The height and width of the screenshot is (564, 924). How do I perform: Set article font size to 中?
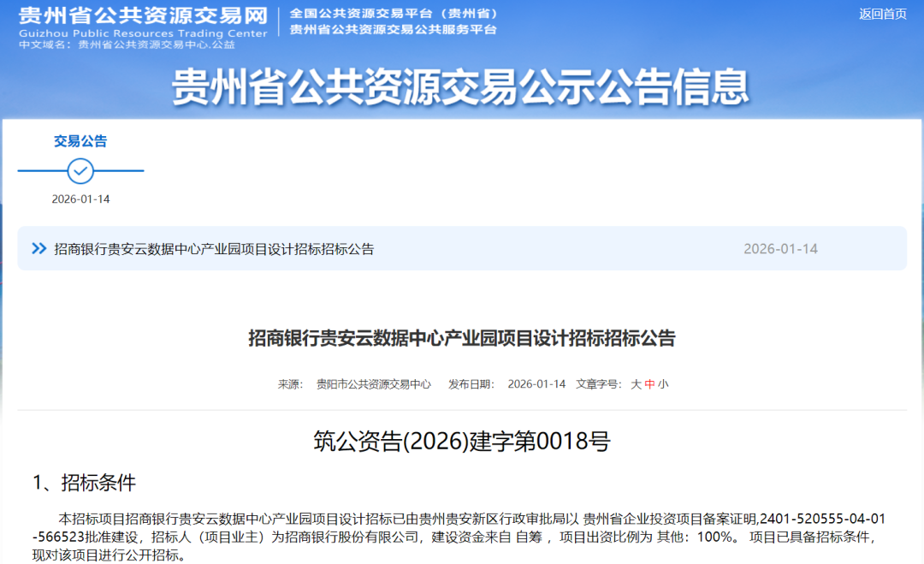pos(649,384)
